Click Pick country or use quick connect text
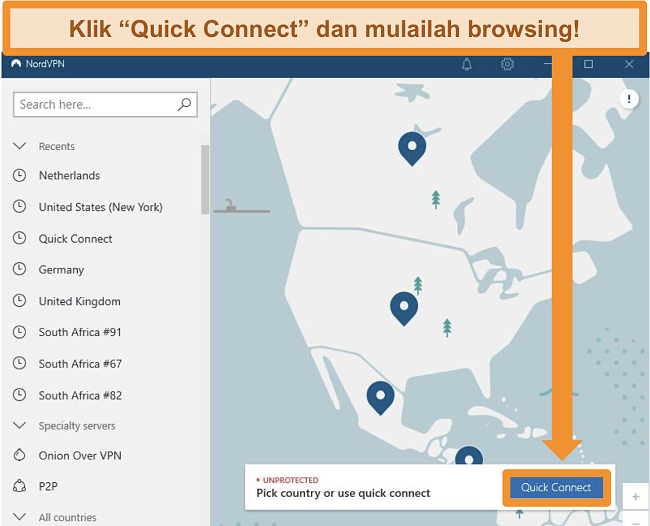The image size is (650, 526). coord(343,493)
